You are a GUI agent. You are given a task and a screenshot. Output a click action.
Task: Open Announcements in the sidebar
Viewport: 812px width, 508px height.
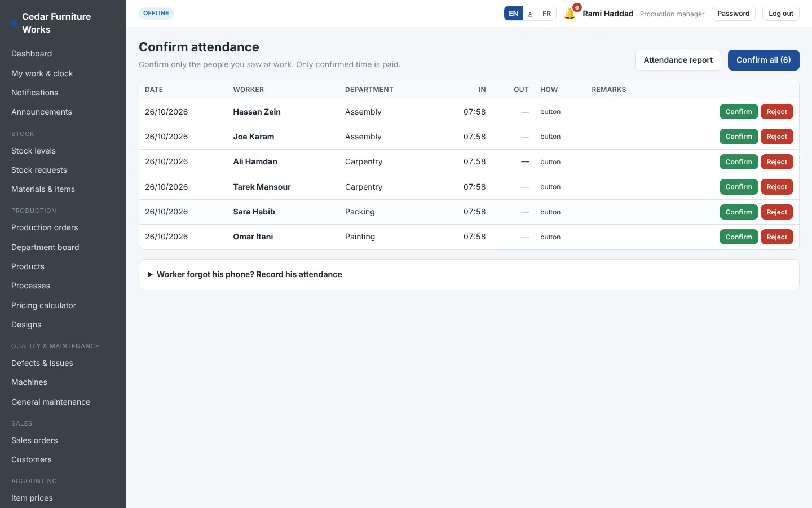63,112
